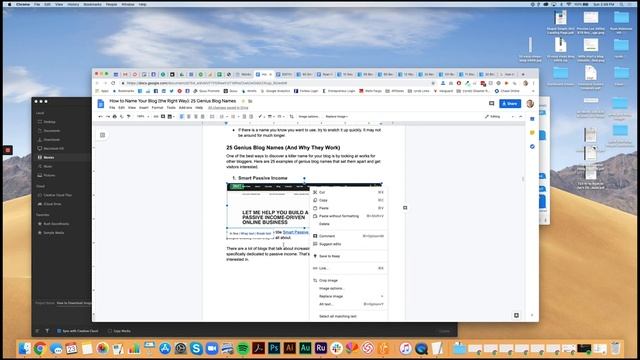This screenshot has width=640, height=360.
Task: Expand Replace image submenu
Action: click(x=348, y=296)
